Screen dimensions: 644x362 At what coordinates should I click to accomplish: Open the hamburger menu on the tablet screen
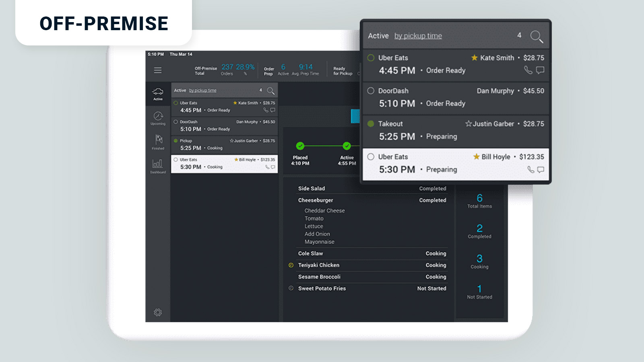point(158,70)
